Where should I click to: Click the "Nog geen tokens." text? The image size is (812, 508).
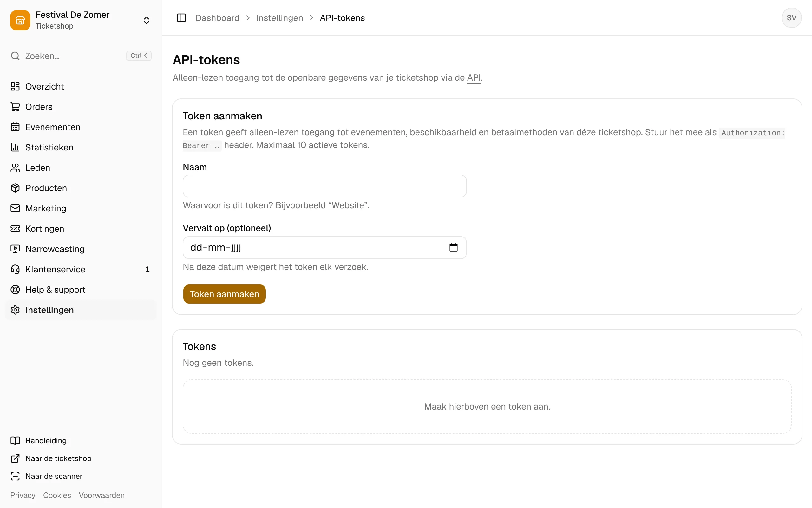(x=218, y=363)
